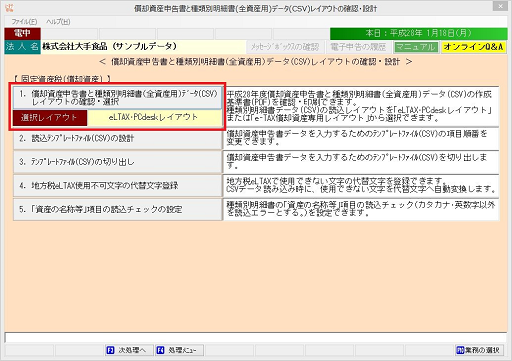Click the 業務の選択 function button

[479, 350]
